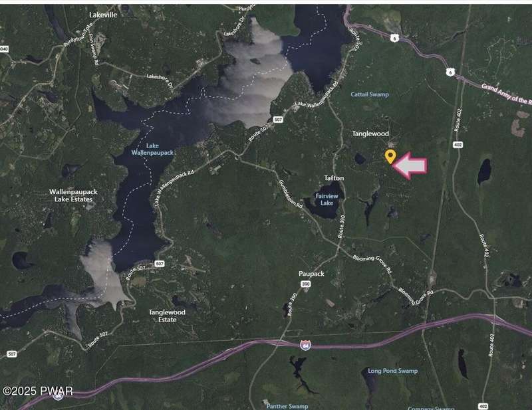This screenshot has width=532, height=410.
Task: Click the Cattail Swamp label
Action: tap(370, 94)
